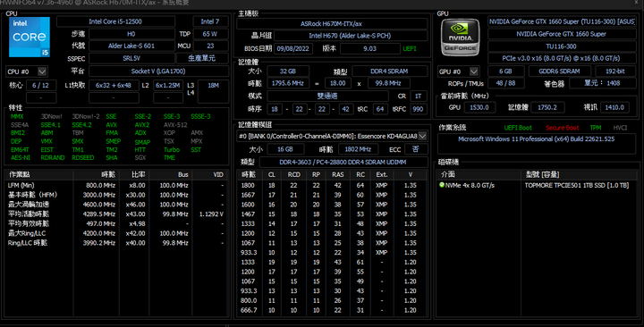Click the ASRock H670M-ITX/ax motherboard field
The image size is (644, 327).
331,23
